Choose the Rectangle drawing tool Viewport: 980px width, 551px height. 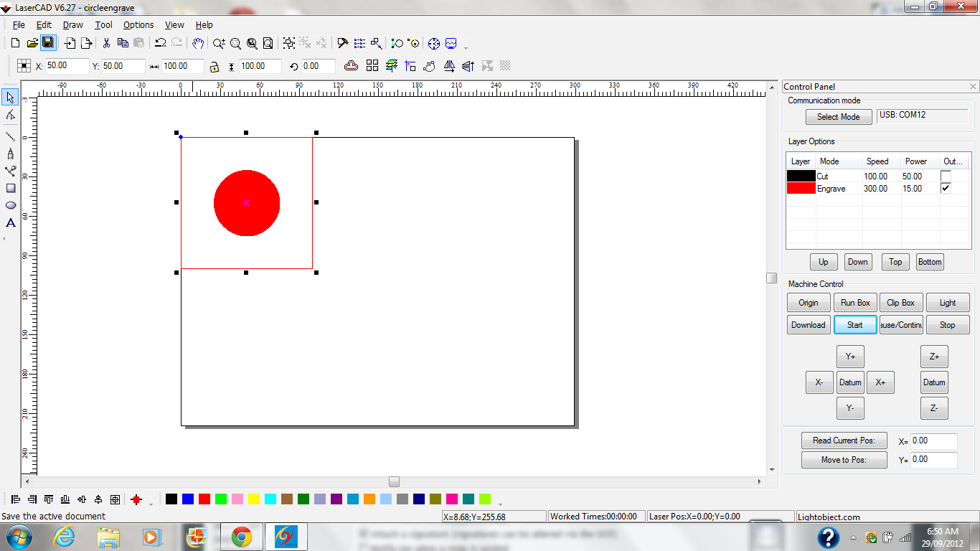(x=11, y=188)
